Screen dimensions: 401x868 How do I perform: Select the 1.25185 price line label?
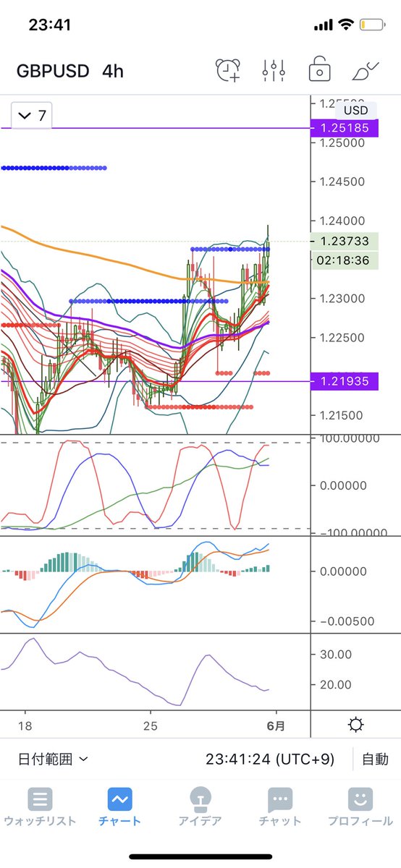[345, 128]
